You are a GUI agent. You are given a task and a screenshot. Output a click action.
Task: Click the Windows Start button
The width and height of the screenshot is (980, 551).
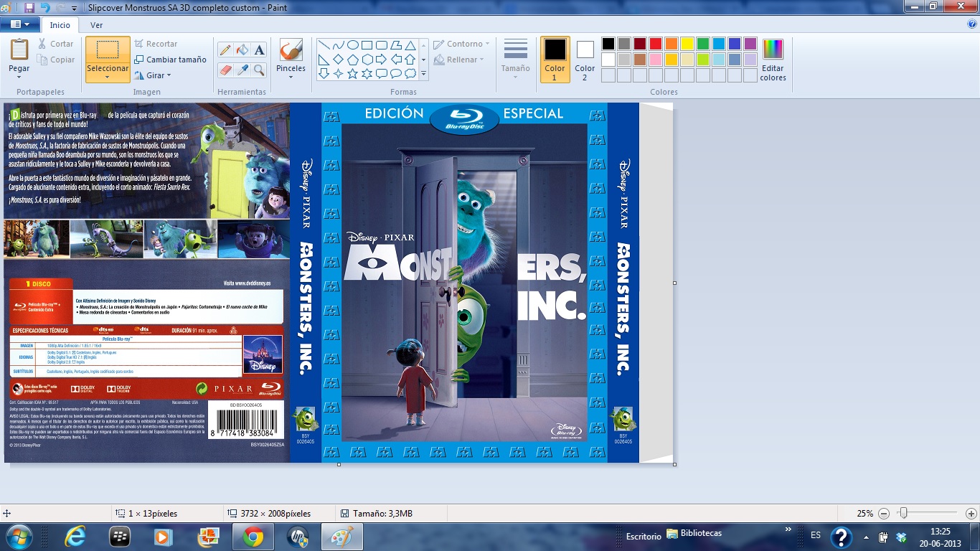click(x=19, y=536)
